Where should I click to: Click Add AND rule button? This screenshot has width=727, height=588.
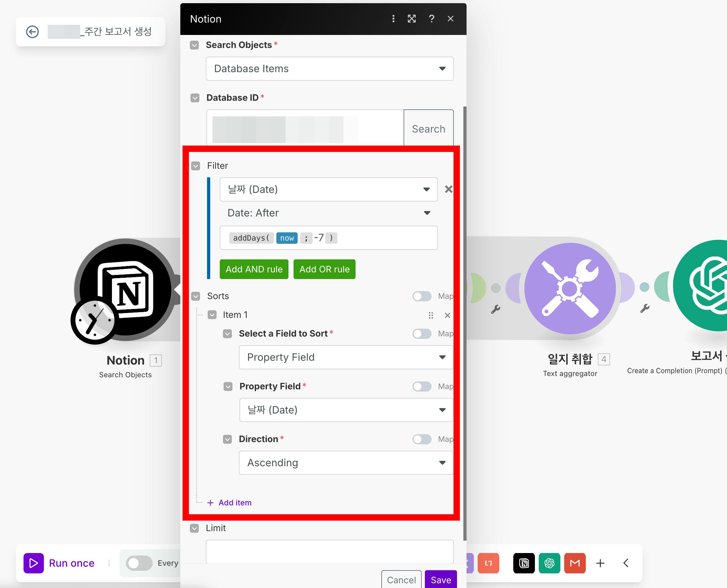click(254, 269)
